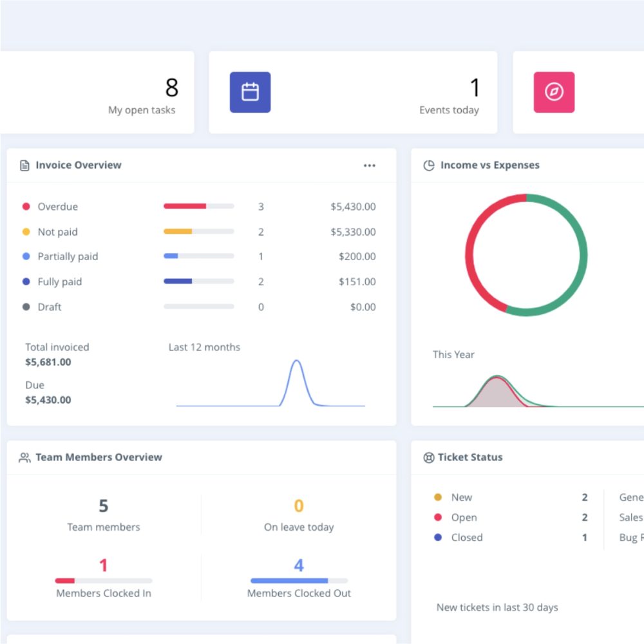Select the Overdue invoices row
Screen dimensions: 644x644
[x=200, y=207]
